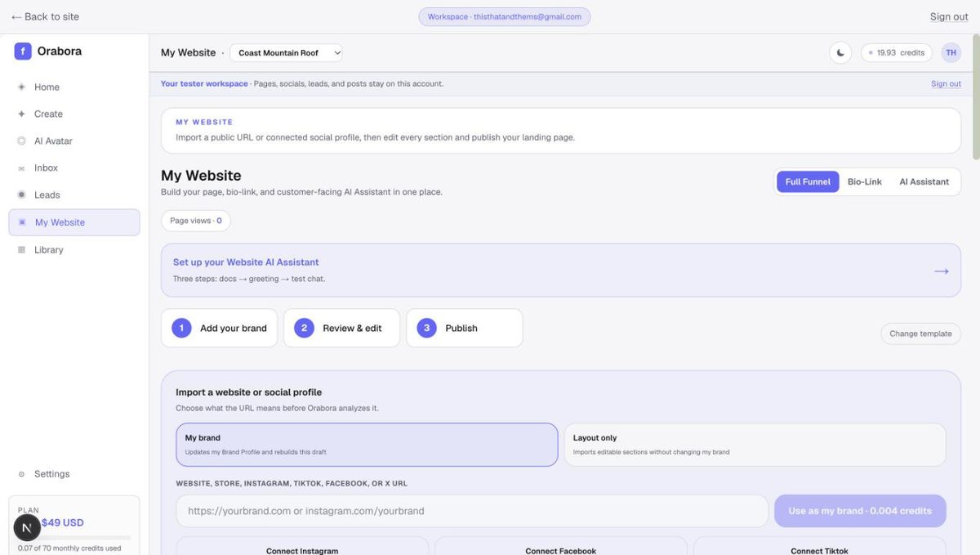
Task: Click the Settings gear icon
Action: pyautogui.click(x=21, y=474)
